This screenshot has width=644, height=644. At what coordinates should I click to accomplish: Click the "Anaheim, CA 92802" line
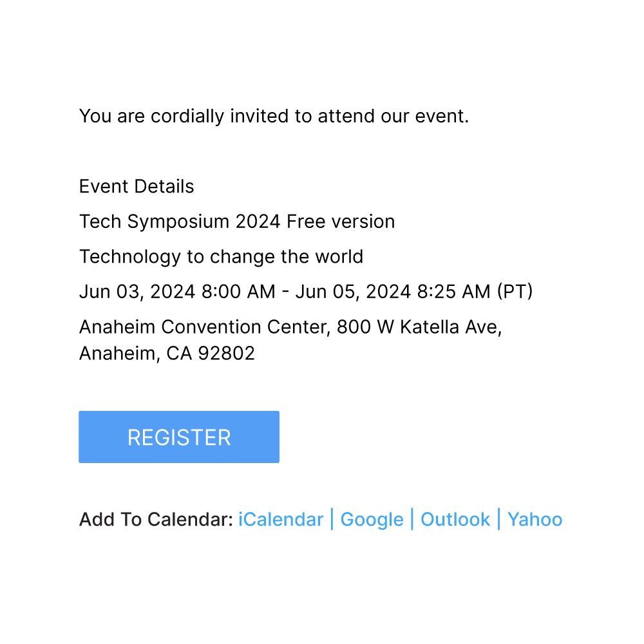(167, 354)
